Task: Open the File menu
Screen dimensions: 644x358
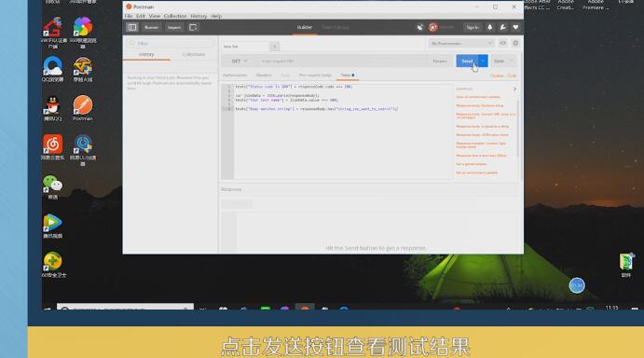Action: pos(129,16)
